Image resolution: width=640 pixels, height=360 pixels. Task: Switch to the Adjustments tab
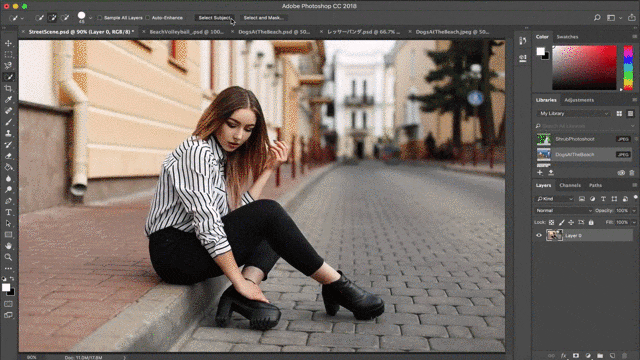pyautogui.click(x=579, y=100)
